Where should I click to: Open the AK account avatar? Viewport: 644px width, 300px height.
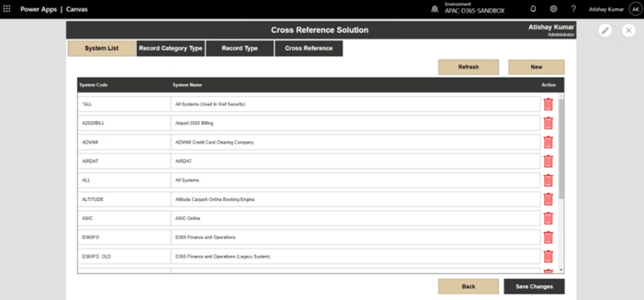[x=635, y=9]
